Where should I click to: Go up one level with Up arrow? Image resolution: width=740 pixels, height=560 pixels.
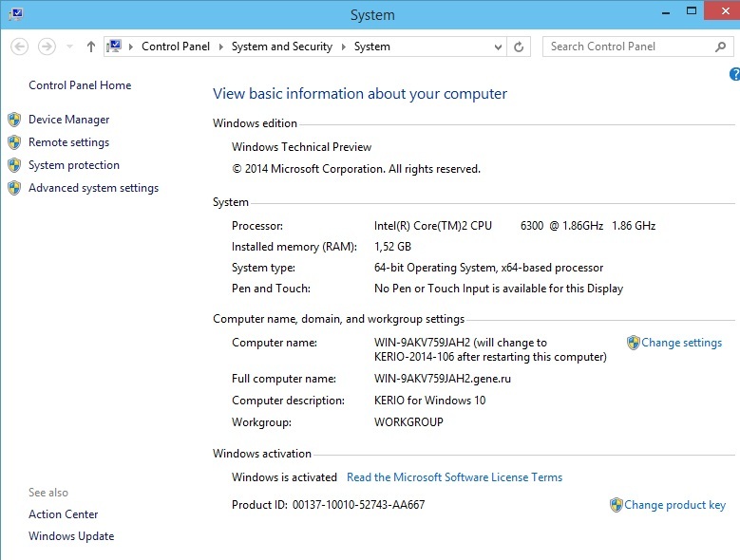91,47
